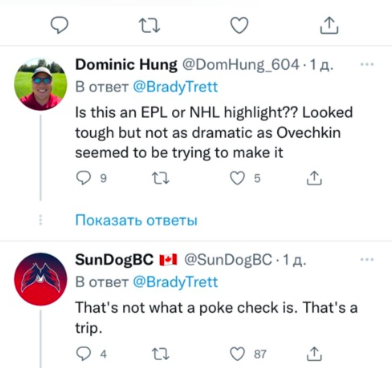Viewport: 392px width, 368px height.
Task: Reply to SunDogBC's tweet
Action: point(82,354)
